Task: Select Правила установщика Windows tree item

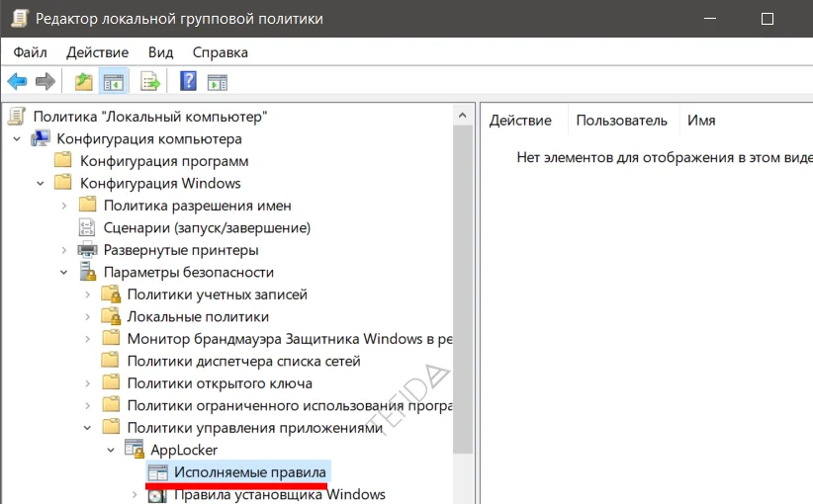Action: (280, 495)
